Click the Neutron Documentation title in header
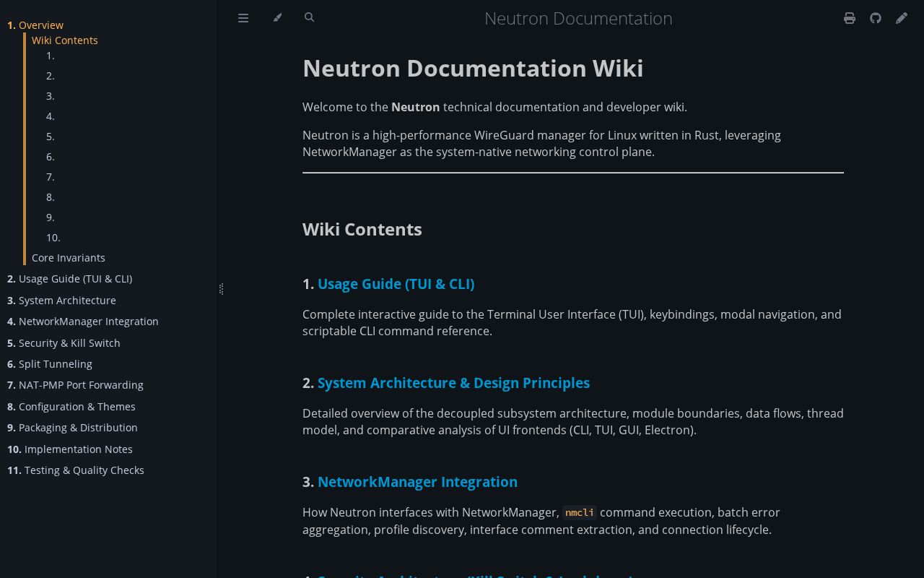 pos(578,18)
